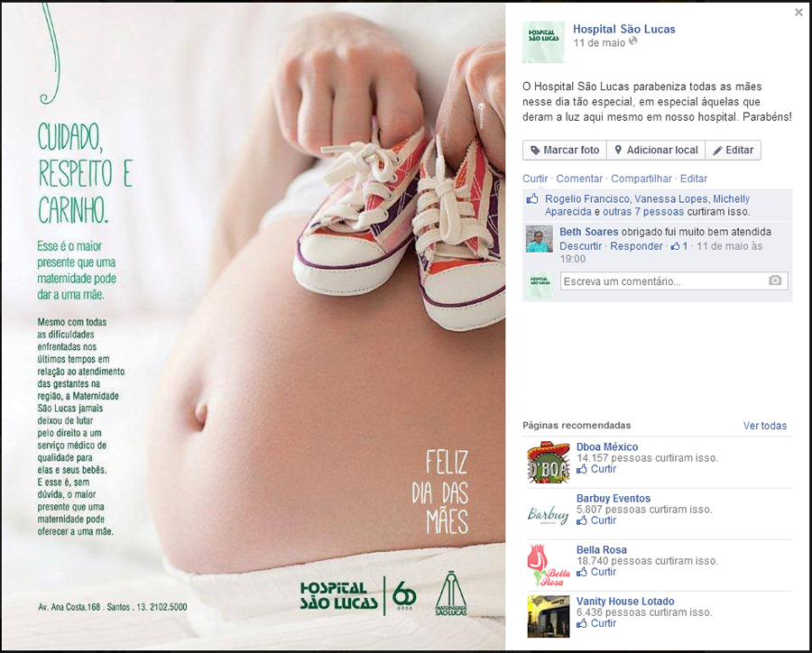
Task: Click globe privacy icon beside 11 de maio
Action: pyautogui.click(x=632, y=41)
